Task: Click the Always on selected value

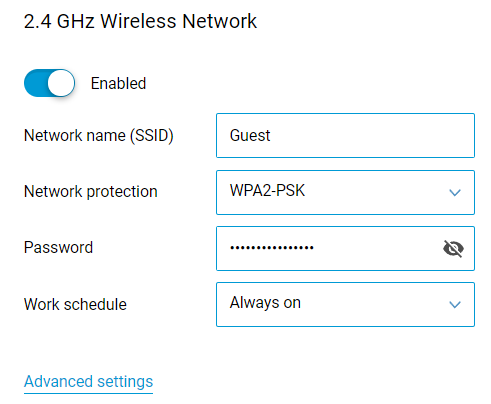Action: pyautogui.click(x=265, y=303)
